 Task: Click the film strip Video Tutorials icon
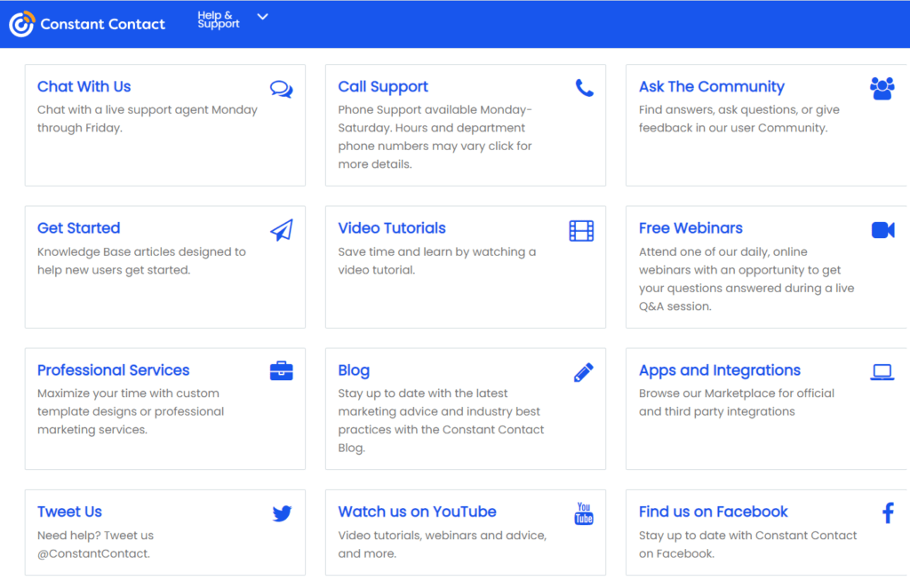[581, 231]
